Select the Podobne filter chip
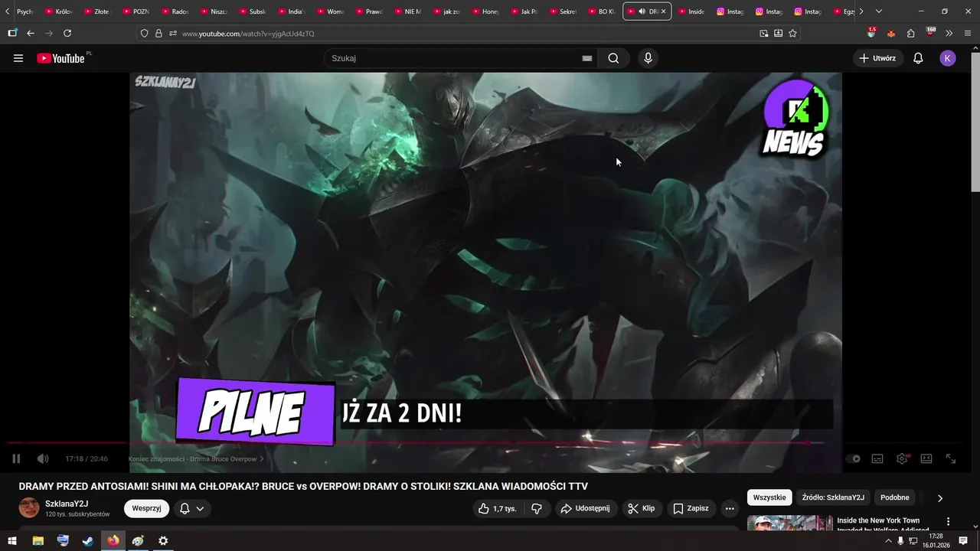The width and height of the screenshot is (980, 551). pyautogui.click(x=895, y=497)
